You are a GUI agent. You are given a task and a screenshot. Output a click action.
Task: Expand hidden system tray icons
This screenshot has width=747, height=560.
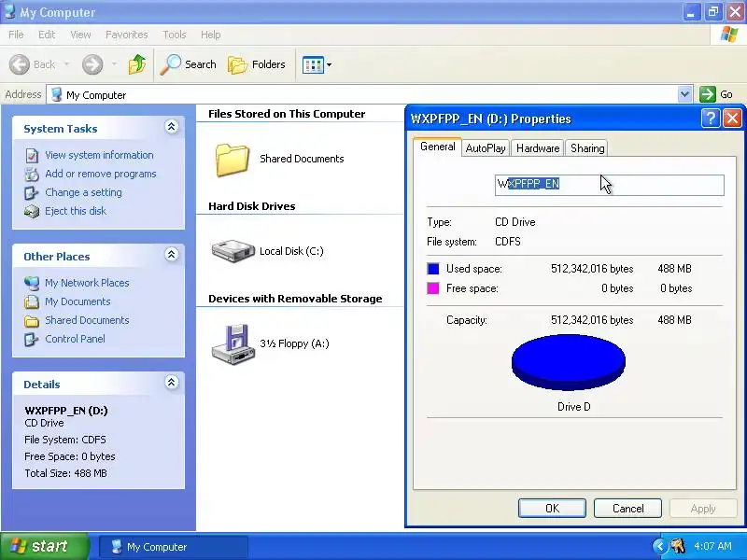coord(660,546)
